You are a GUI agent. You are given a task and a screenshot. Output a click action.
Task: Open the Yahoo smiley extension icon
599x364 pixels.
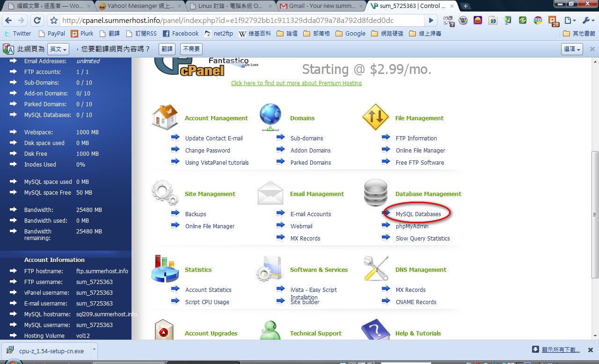[x=478, y=21]
